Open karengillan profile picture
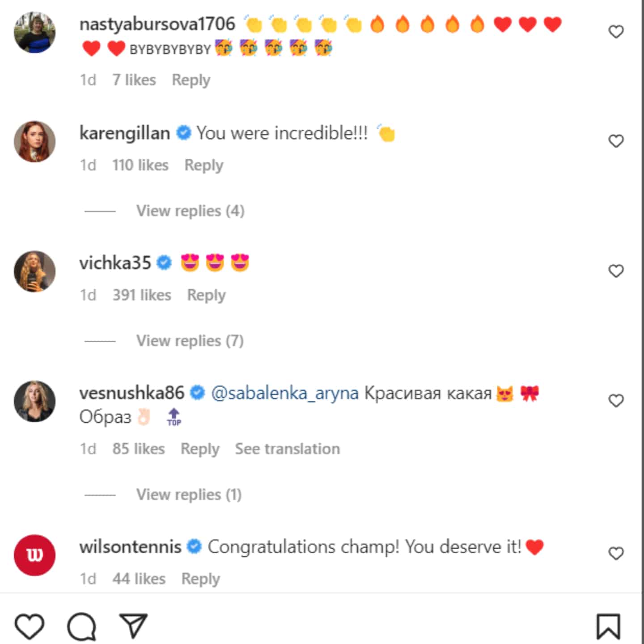Image resolution: width=644 pixels, height=644 pixels. [x=35, y=141]
